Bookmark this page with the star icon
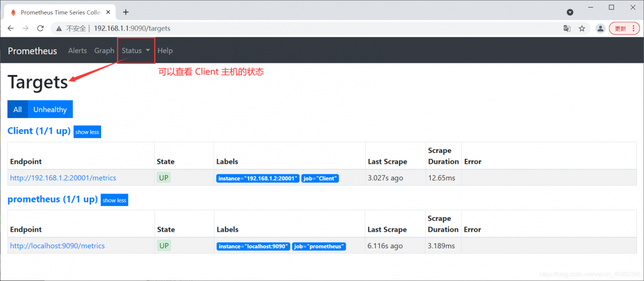 (x=582, y=29)
